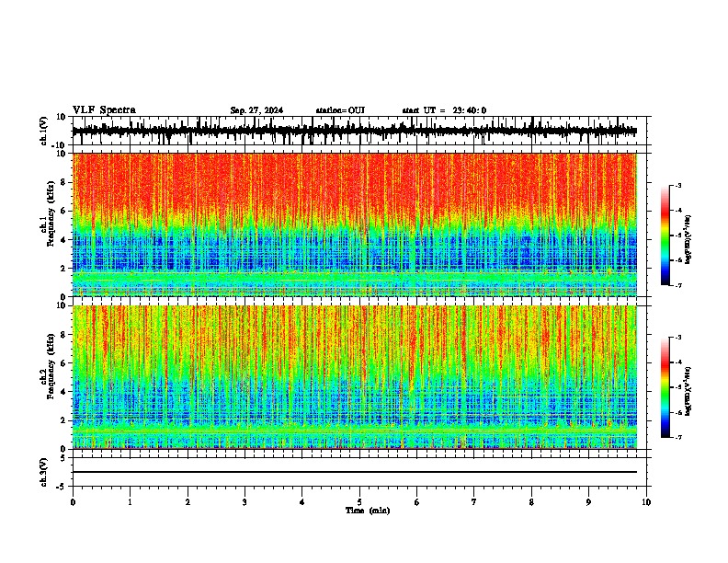Image resolution: width=728 pixels, height=563 pixels.
Task: Click the '-7' tick on ch.2 colorbar
Action: 678,438
